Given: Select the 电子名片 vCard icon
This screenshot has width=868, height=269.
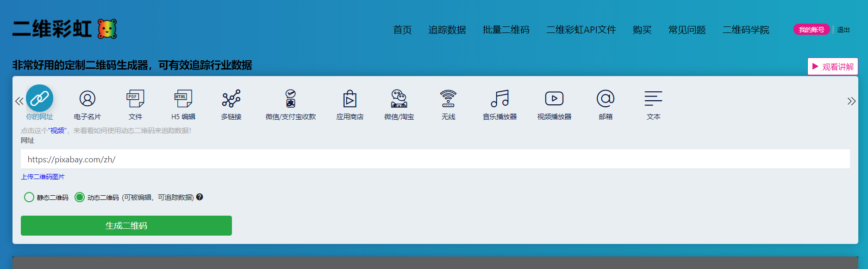Looking at the screenshot, I should point(87,98).
